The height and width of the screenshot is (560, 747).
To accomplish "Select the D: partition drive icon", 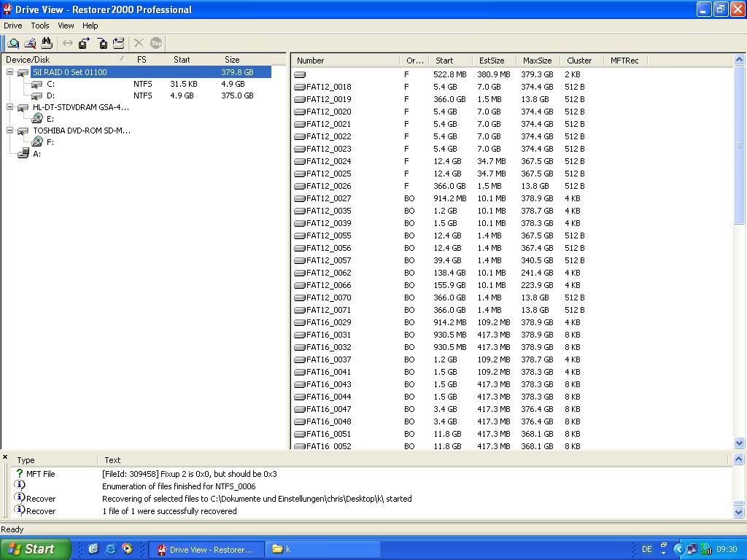I will [x=36, y=96].
